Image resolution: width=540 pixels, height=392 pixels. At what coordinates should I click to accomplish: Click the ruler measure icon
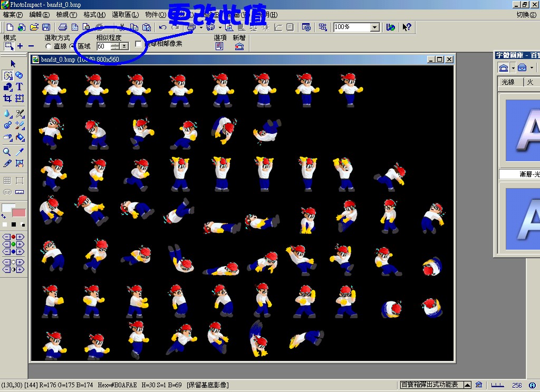20,192
